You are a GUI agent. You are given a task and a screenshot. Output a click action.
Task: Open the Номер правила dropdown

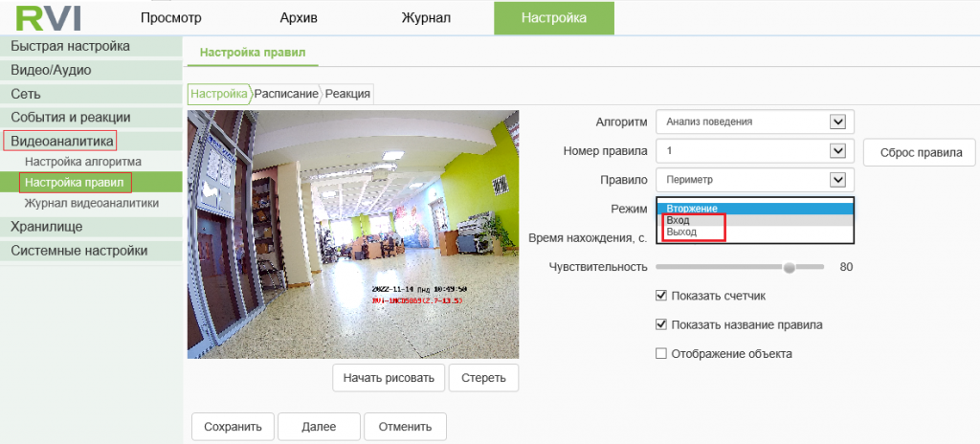[x=837, y=151]
